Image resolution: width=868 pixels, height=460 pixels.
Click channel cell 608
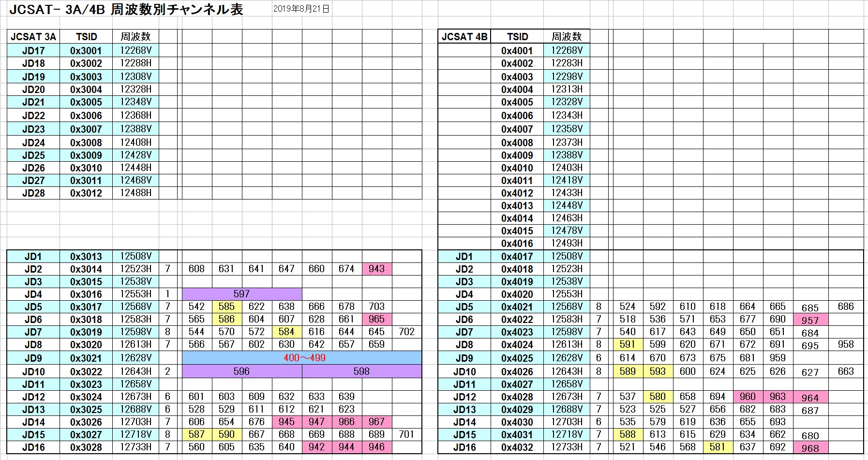197,269
